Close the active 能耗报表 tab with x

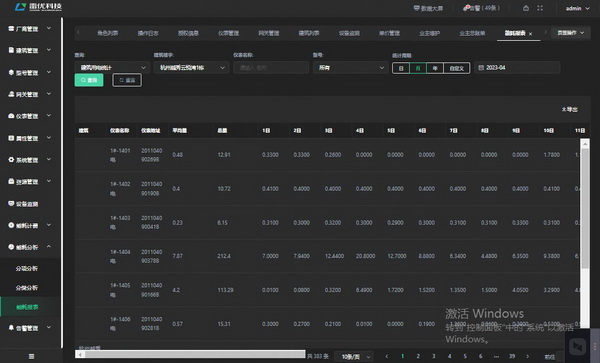(530, 34)
